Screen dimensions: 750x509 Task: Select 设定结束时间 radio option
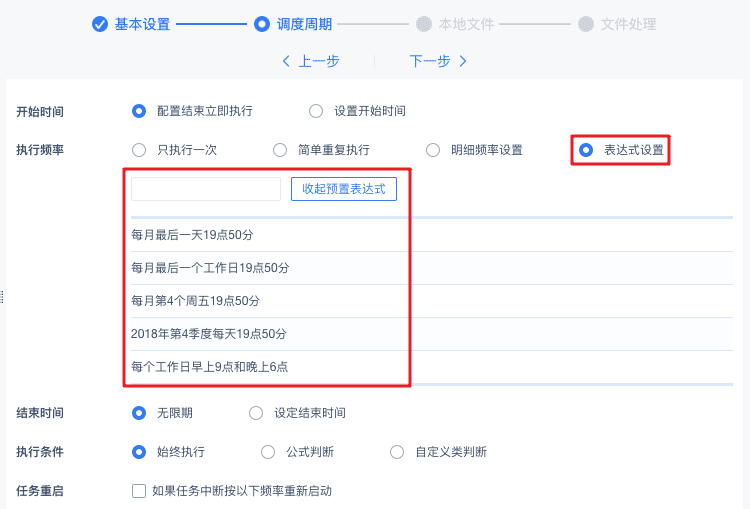tap(256, 412)
